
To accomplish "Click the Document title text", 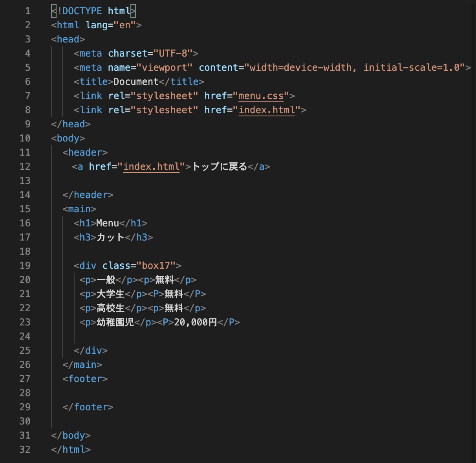I will coord(136,82).
